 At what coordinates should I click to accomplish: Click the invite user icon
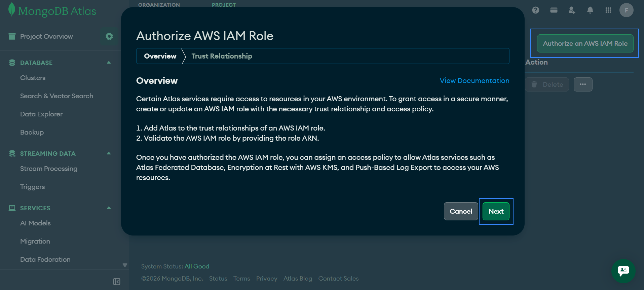(572, 10)
